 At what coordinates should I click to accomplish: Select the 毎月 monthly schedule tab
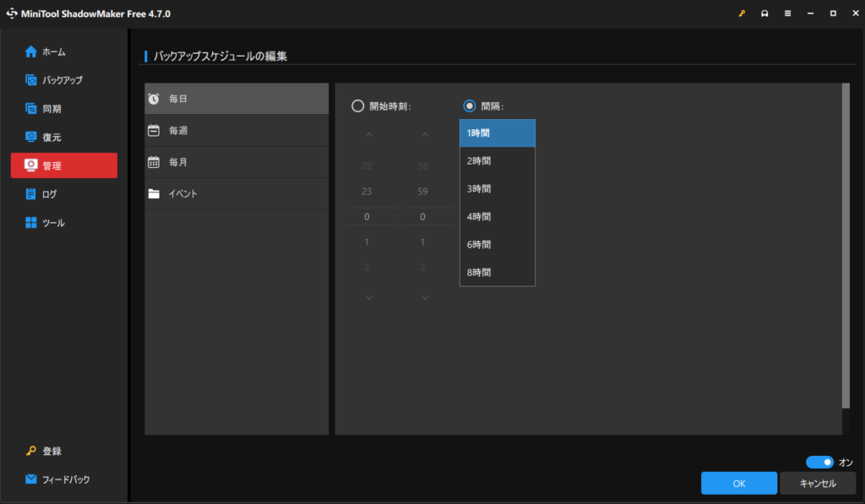(237, 162)
